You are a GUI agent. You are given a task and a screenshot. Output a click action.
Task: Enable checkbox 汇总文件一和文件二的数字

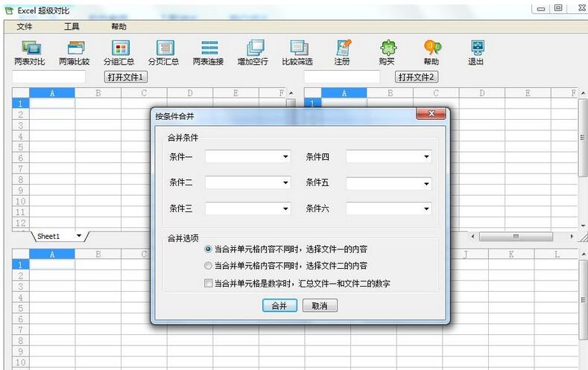[208, 283]
